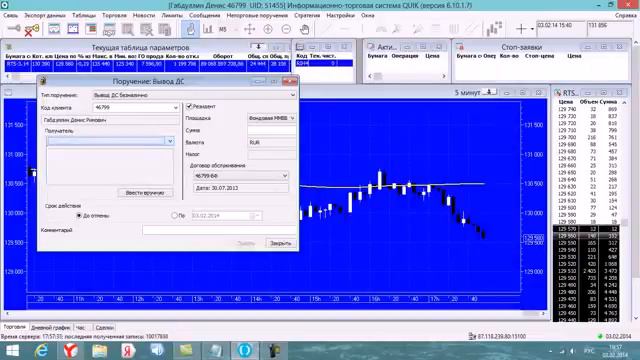Image resolution: width=640 pixels, height=360 pixels.
Task: Open File Explorer folder in taskbar
Action: (x=99, y=351)
